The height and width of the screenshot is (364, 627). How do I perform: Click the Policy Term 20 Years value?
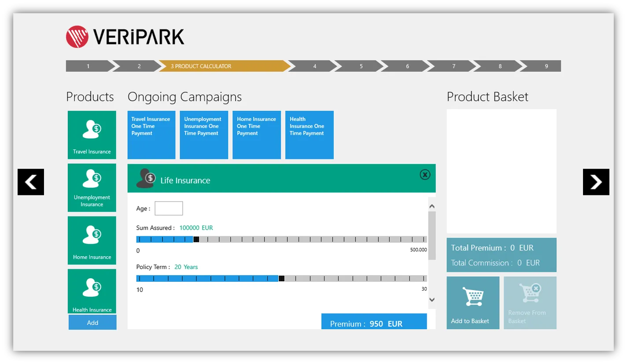pos(186,267)
